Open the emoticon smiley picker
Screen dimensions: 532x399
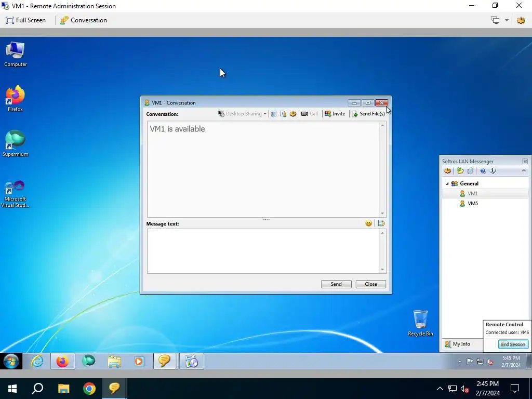point(368,223)
